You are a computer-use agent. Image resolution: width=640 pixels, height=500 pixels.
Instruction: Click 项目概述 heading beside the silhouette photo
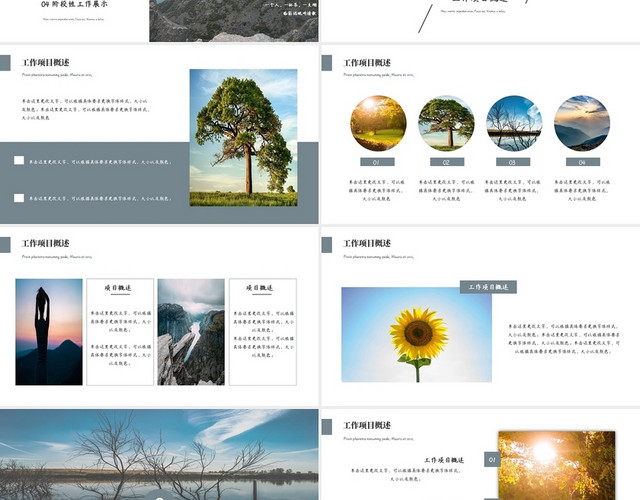118,288
